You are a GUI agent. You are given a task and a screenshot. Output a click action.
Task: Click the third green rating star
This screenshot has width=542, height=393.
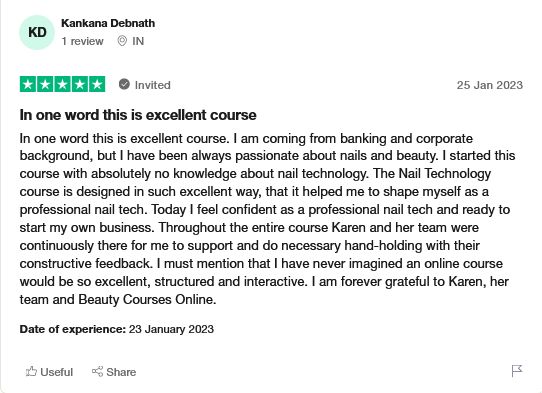point(63,84)
